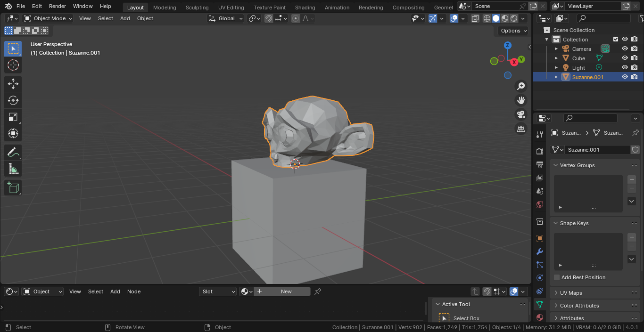The height and width of the screenshot is (332, 644).
Task: Select the 3D Cursor tool
Action: (13, 65)
